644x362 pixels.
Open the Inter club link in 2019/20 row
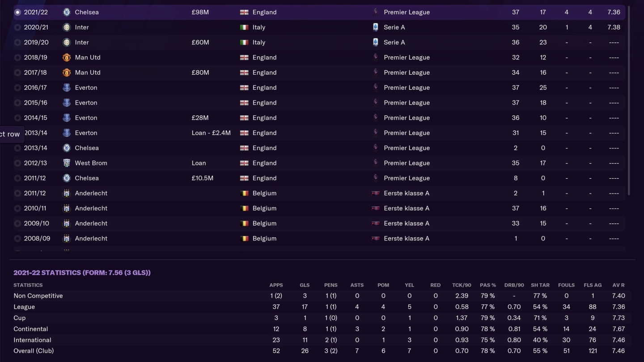click(82, 42)
